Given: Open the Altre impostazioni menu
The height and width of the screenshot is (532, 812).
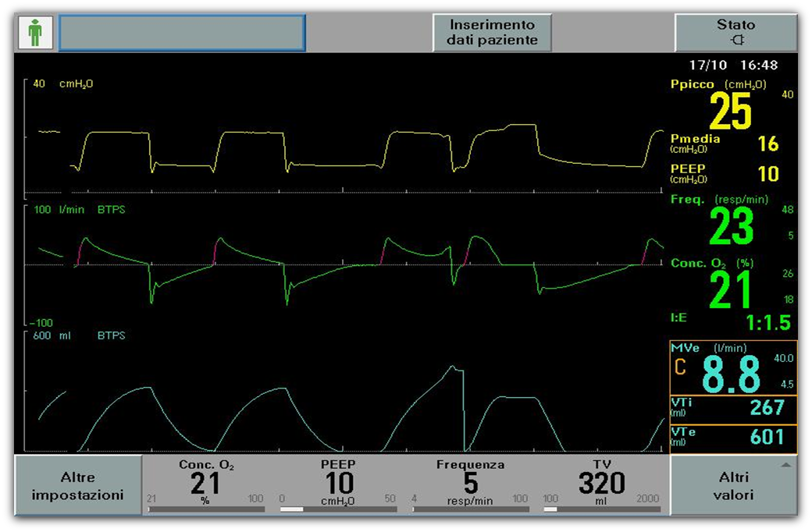Looking at the screenshot, I should pos(77,485).
